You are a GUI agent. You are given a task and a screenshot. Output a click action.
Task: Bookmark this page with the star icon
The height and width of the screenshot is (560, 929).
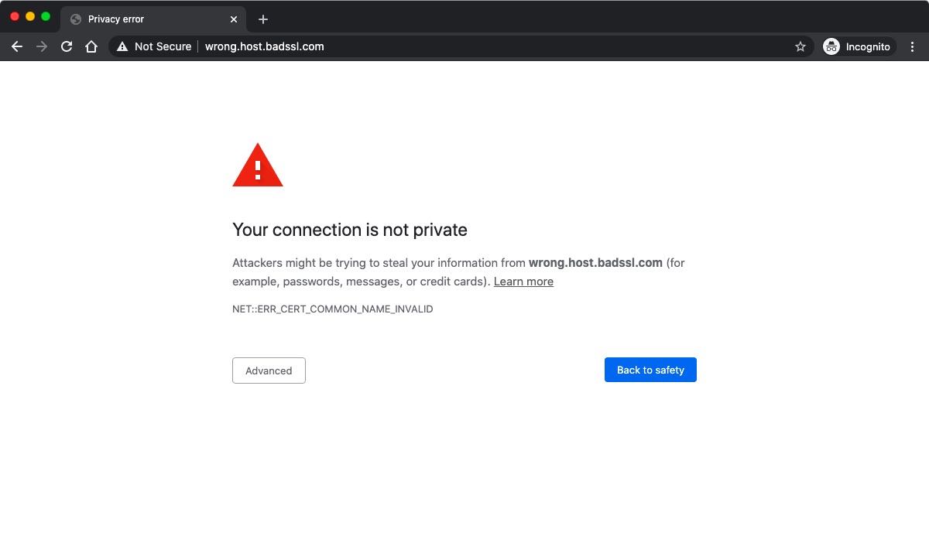pyautogui.click(x=800, y=46)
